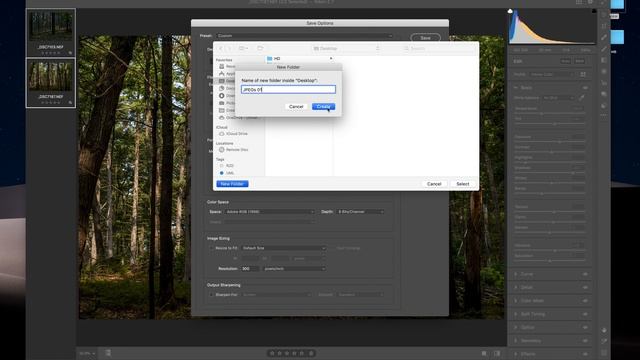The width and height of the screenshot is (640, 360).
Task: Click the Save button in Save Options
Action: coord(425,38)
